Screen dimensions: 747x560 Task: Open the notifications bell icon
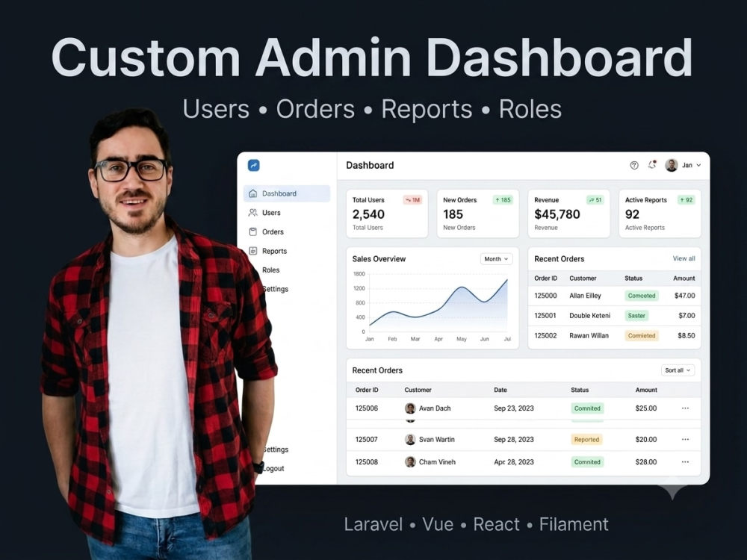click(652, 165)
